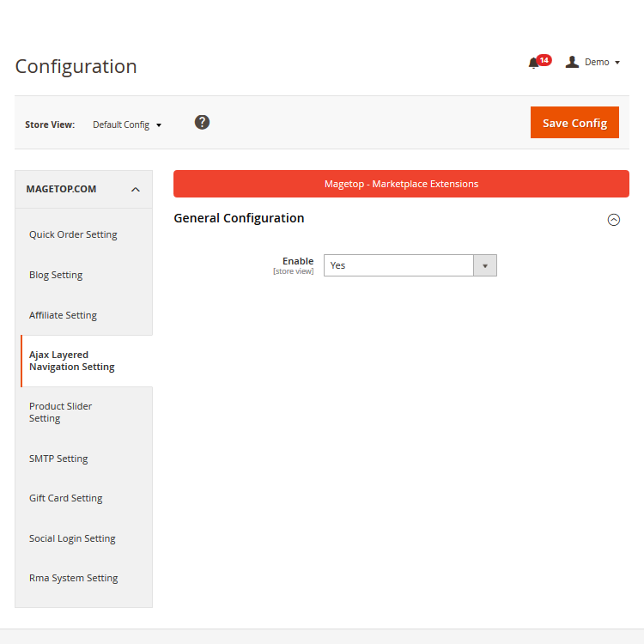Go to Rma System Setting

(x=73, y=578)
